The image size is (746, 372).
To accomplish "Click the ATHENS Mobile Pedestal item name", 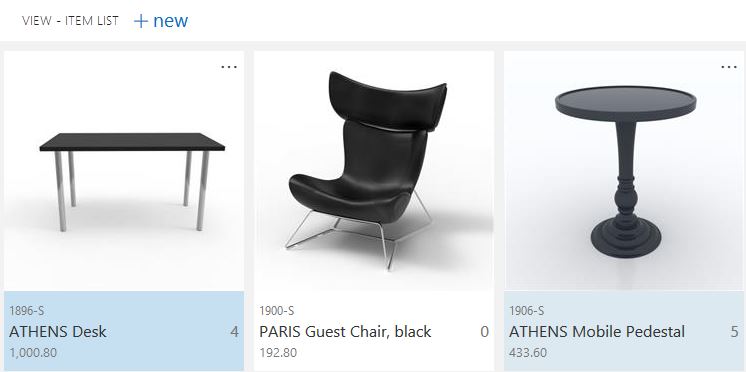I will point(597,332).
